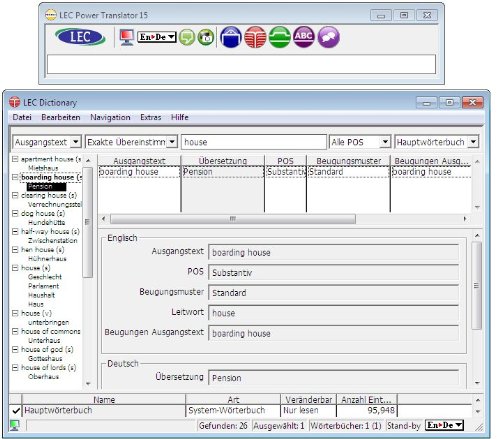500x439 pixels.
Task: Click the green speech bubble icon
Action: coord(187,37)
